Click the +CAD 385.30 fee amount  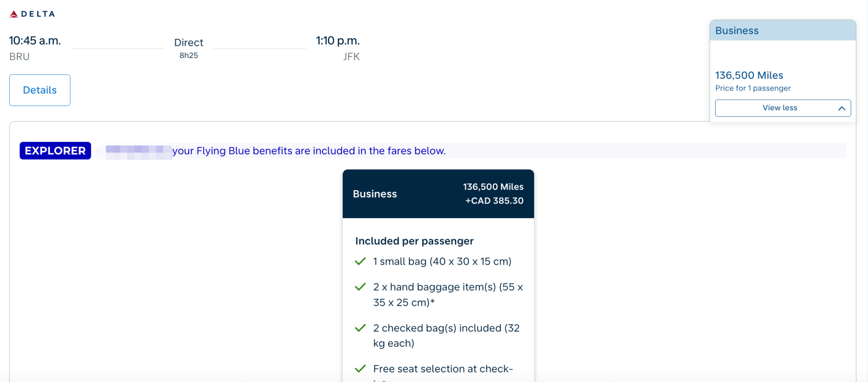pos(494,201)
